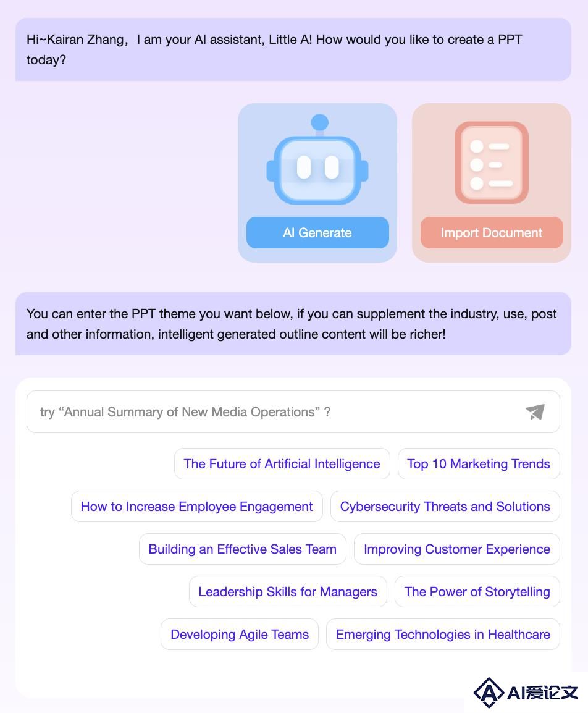Pick How to Increase Employee Engagement topic
The height and width of the screenshot is (713, 588).
(197, 507)
